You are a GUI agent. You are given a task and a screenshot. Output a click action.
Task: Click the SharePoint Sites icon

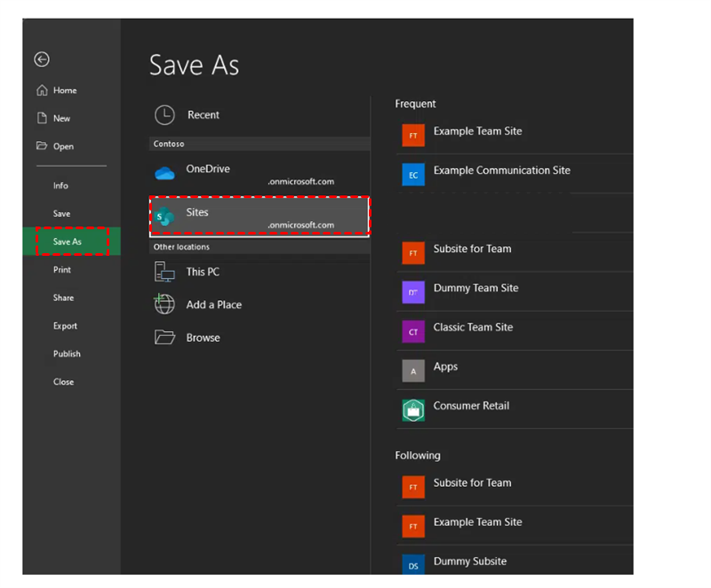click(x=164, y=216)
